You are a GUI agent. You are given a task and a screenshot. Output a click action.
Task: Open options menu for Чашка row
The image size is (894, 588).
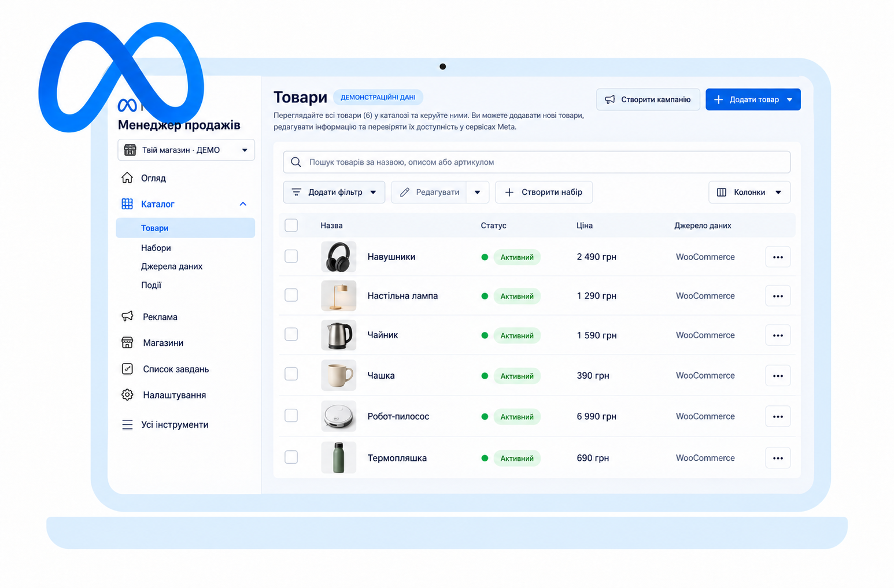(778, 376)
